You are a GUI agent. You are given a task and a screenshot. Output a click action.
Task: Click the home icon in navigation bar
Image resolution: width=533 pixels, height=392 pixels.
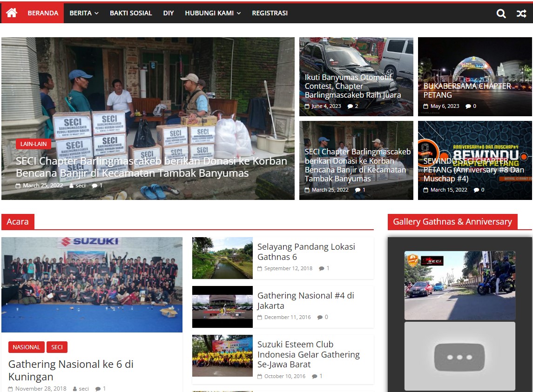tap(12, 13)
